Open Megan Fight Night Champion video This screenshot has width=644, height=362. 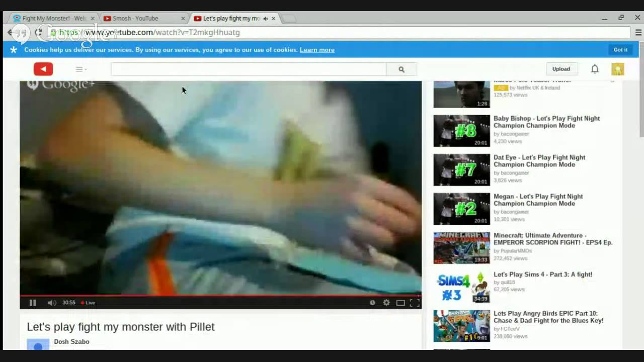click(x=538, y=200)
